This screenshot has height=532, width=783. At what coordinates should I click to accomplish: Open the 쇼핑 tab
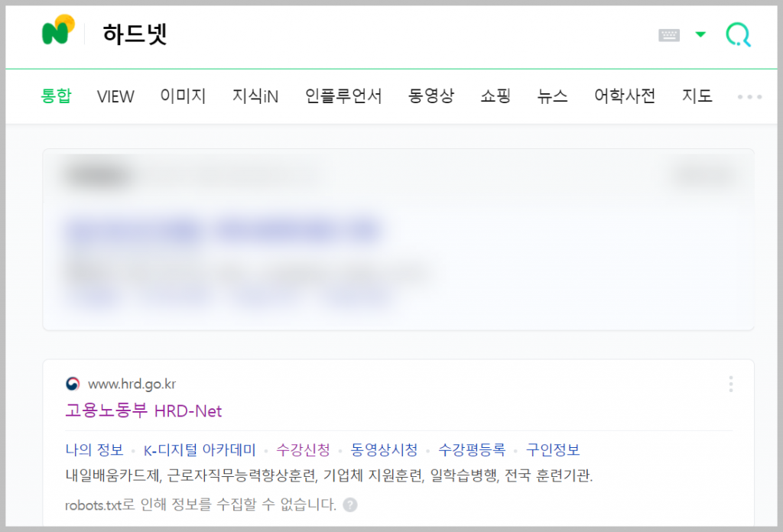click(x=495, y=96)
